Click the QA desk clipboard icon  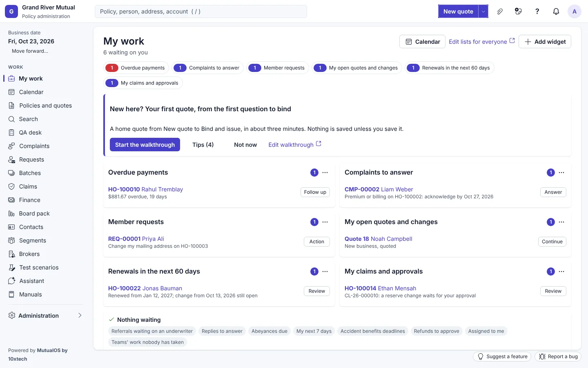tap(11, 132)
